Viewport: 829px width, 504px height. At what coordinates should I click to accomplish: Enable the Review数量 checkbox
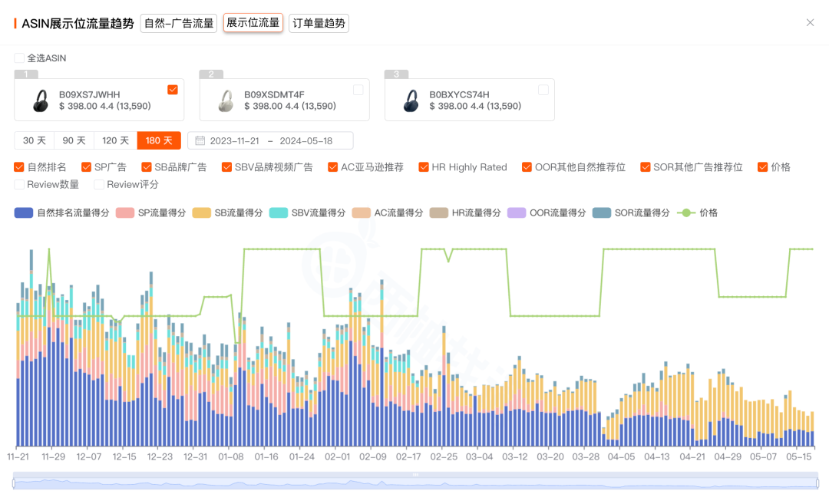click(18, 184)
